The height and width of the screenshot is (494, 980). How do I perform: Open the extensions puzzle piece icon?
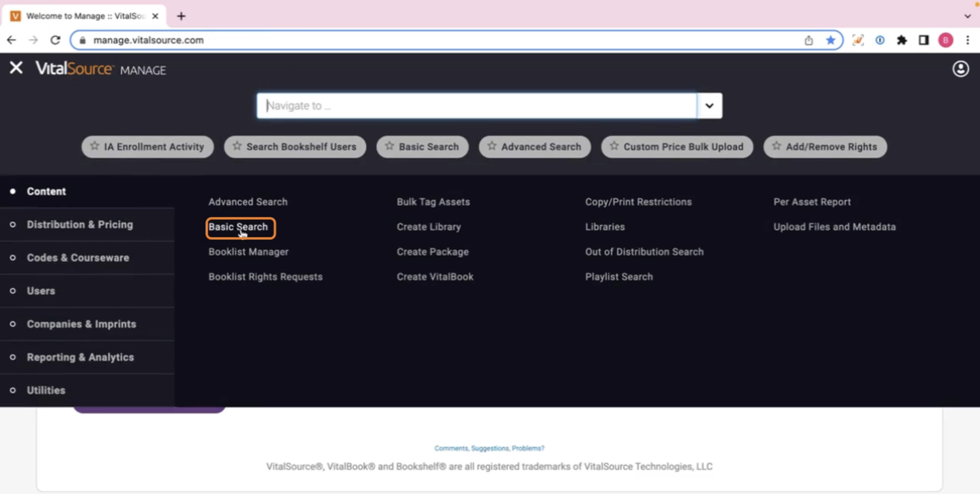click(901, 40)
